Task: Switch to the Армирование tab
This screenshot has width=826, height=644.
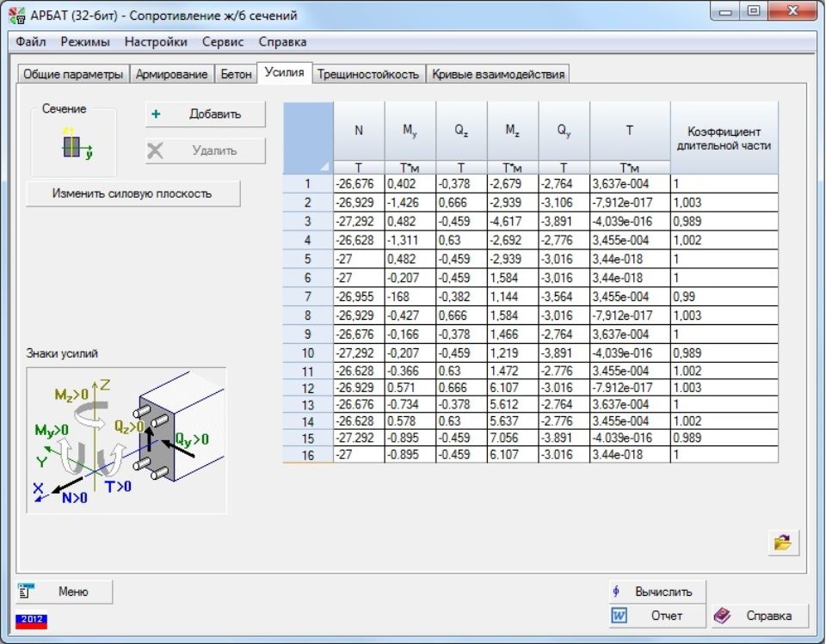Action: pos(171,74)
